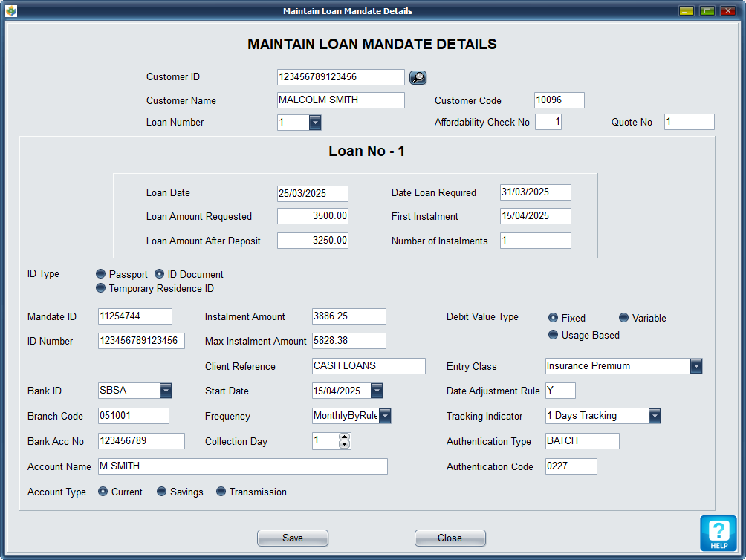Click the Client Reference text field
The width and height of the screenshot is (746, 560).
(369, 366)
